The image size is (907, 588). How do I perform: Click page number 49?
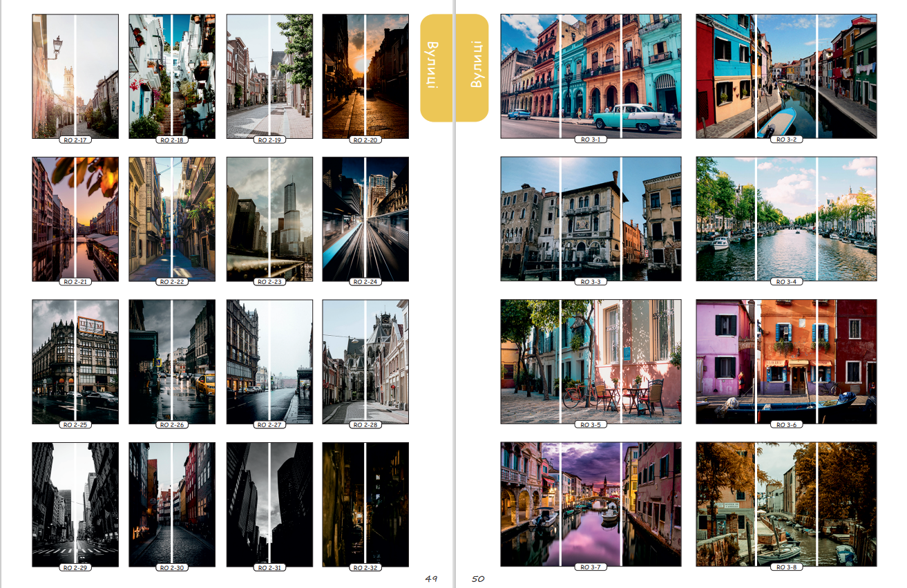pyautogui.click(x=431, y=579)
